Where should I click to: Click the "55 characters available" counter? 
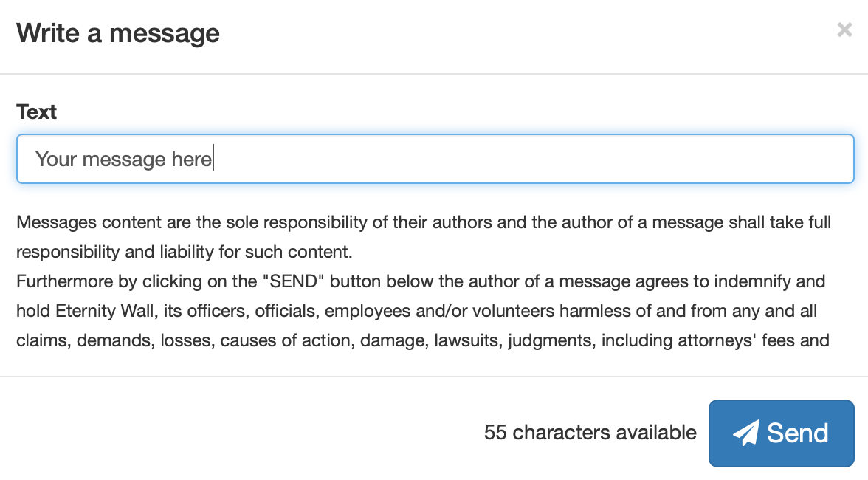590,433
